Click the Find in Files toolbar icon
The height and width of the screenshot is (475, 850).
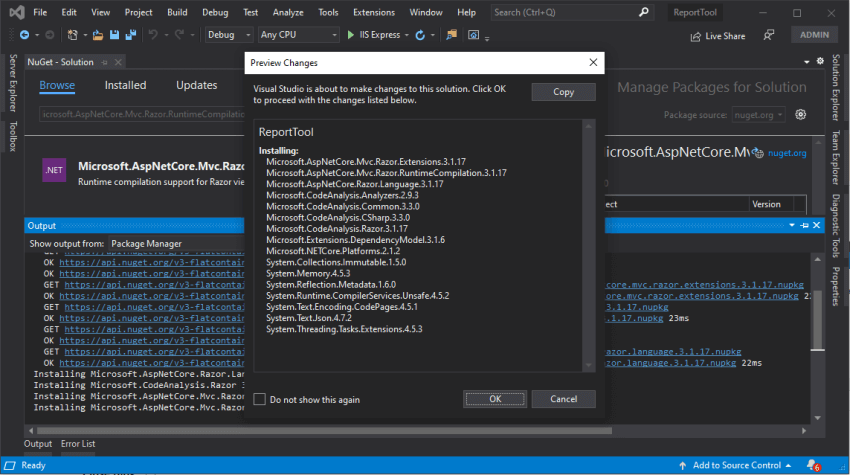tap(451, 35)
